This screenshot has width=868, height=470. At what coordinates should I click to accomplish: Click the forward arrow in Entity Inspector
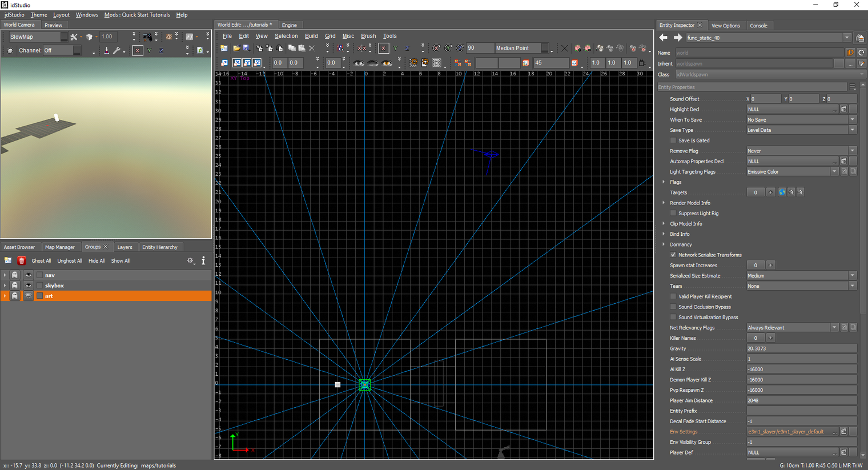tap(677, 38)
